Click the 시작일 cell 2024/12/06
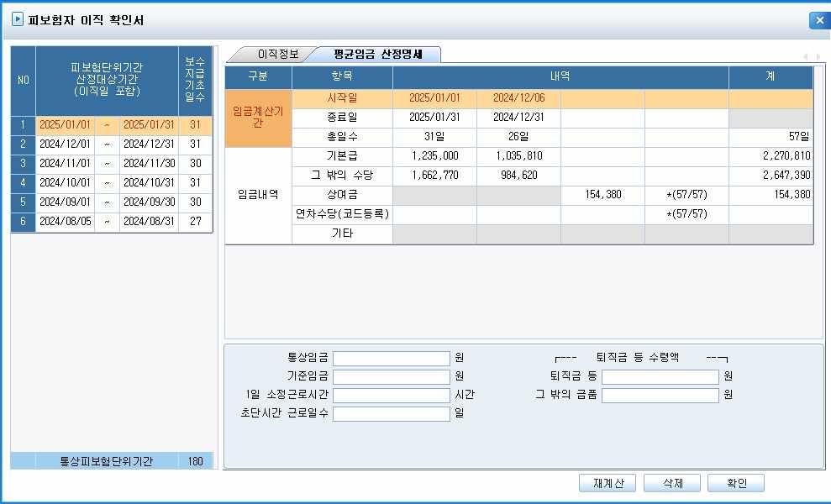Image resolution: width=831 pixels, height=504 pixels. click(x=518, y=98)
